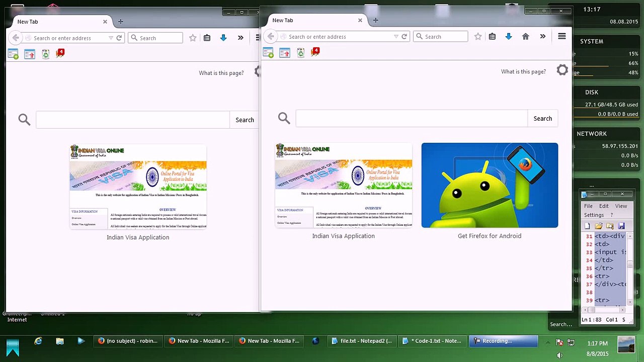Switch to Recording... taskbar button
Screen dimensions: 644x362
point(503,341)
